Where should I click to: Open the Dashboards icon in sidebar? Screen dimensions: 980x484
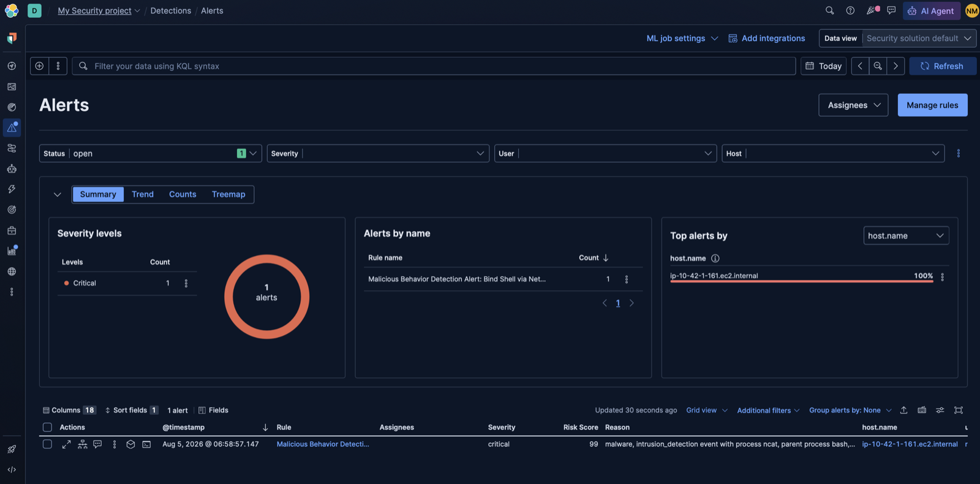tap(12, 86)
